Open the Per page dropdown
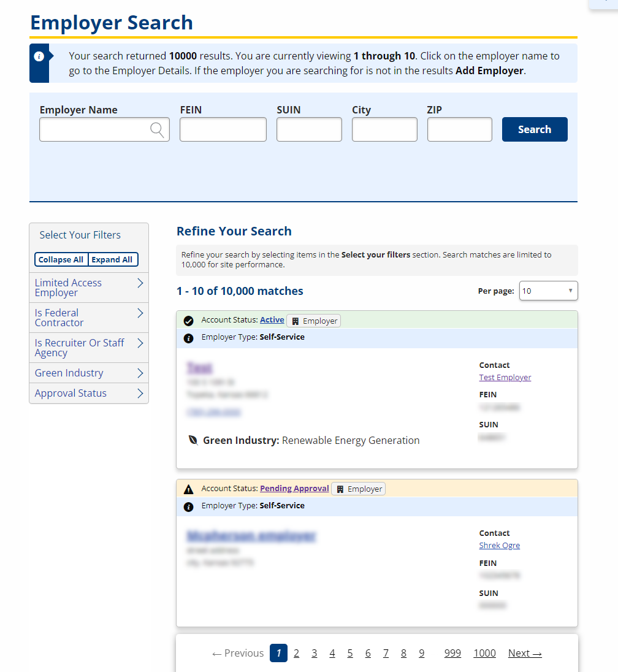This screenshot has height=672, width=618. 548,291
